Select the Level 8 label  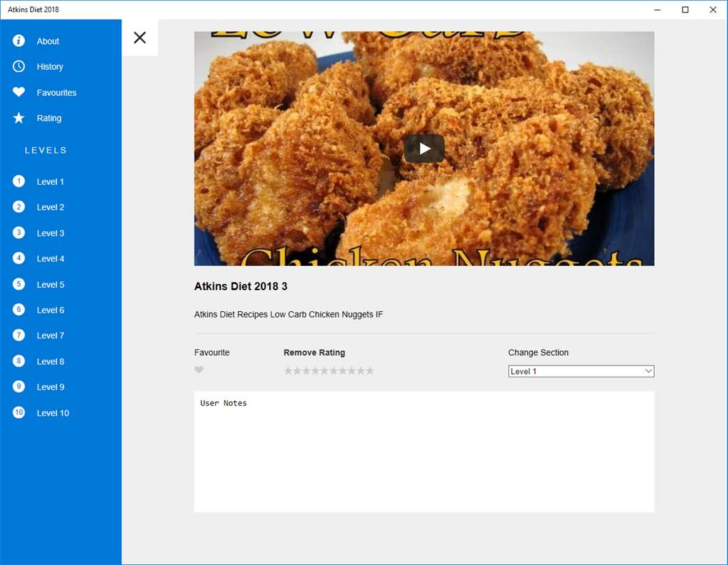(x=51, y=361)
